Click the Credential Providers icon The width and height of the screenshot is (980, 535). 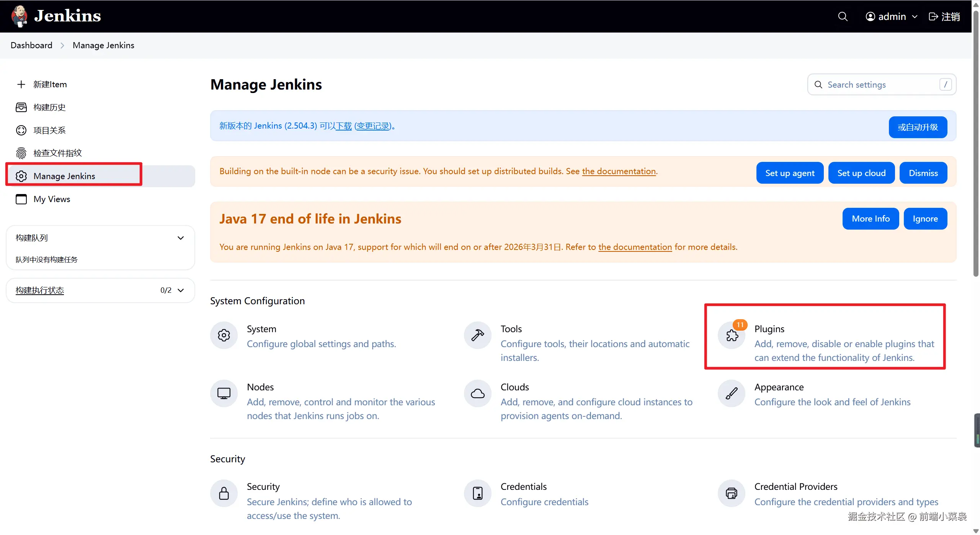click(x=732, y=493)
